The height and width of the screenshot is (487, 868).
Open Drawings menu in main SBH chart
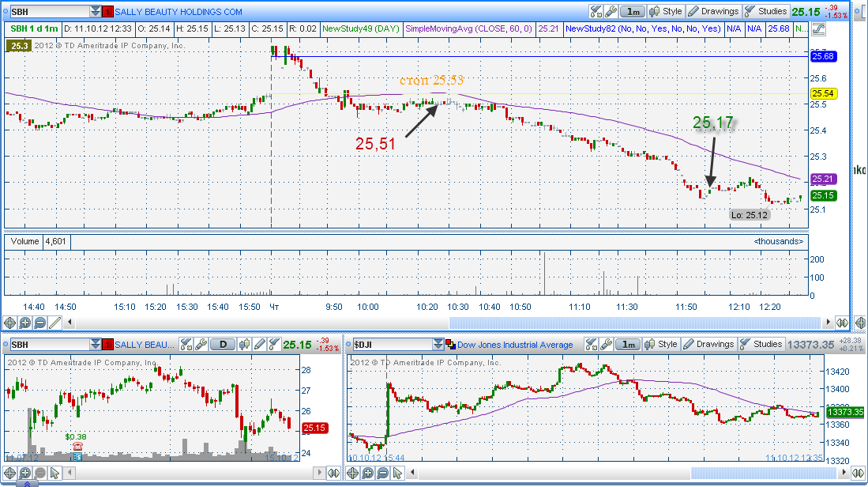point(713,11)
